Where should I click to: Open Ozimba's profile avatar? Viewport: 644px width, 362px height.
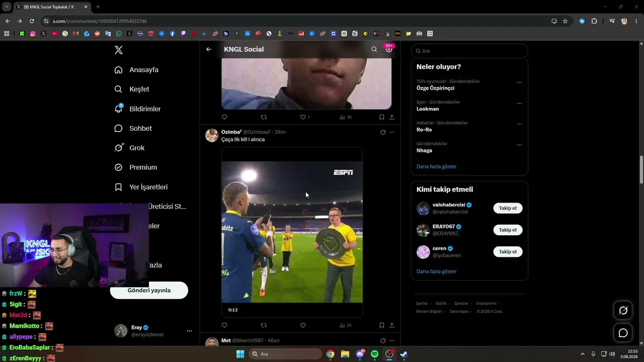[212, 135]
